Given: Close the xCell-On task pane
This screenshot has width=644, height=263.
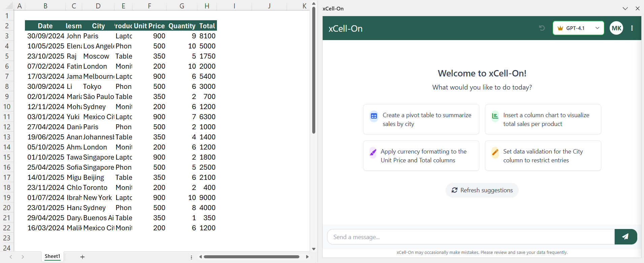Looking at the screenshot, I should click(637, 8).
